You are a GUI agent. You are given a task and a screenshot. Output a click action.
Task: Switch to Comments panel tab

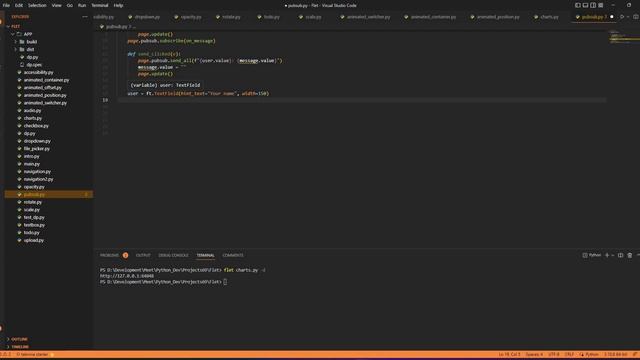233,255
